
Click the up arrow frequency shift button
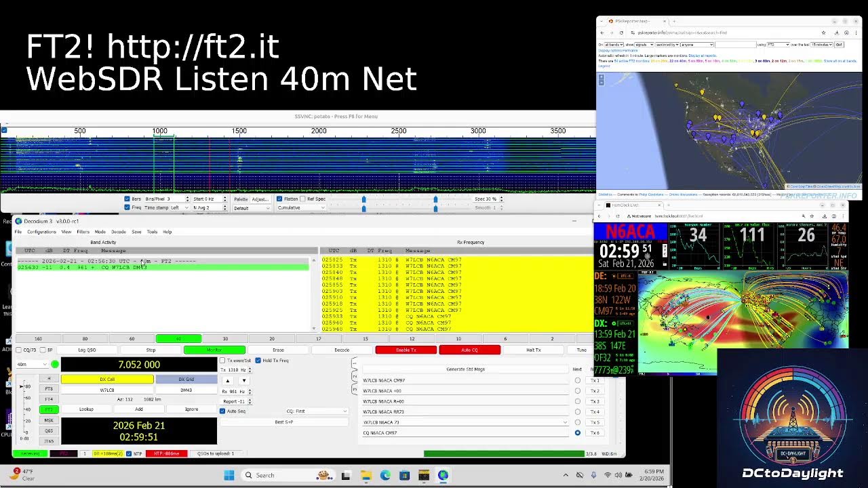228,381
